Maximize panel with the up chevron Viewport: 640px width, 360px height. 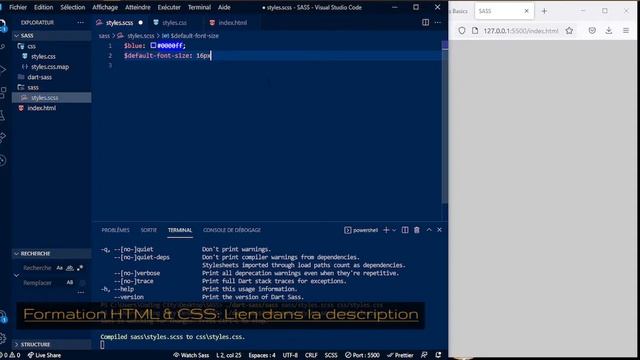(429, 230)
